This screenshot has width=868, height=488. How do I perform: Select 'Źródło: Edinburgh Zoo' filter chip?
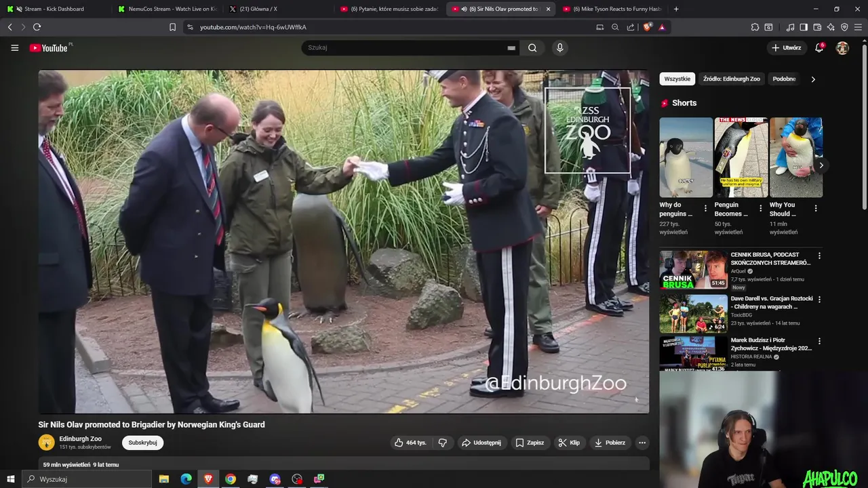[x=732, y=79]
